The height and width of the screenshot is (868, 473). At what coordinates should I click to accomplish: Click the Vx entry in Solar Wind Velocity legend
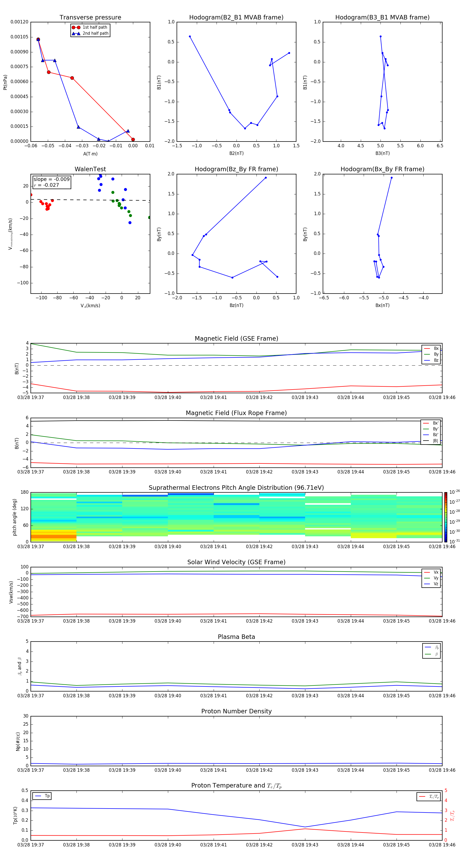tap(431, 572)
